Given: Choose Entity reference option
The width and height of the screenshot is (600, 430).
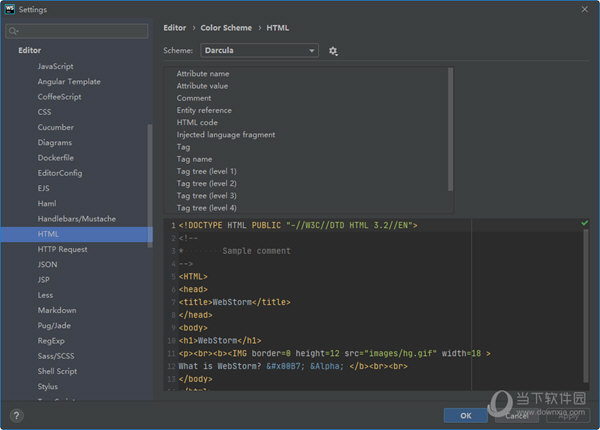Looking at the screenshot, I should pos(204,110).
